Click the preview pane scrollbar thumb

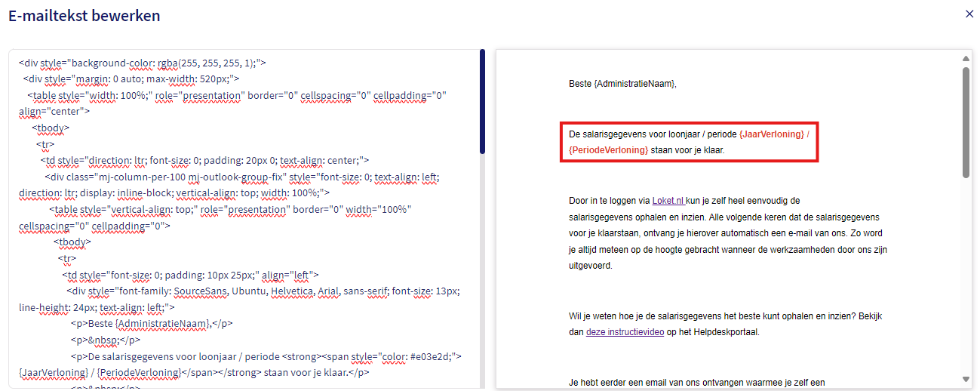[966, 121]
